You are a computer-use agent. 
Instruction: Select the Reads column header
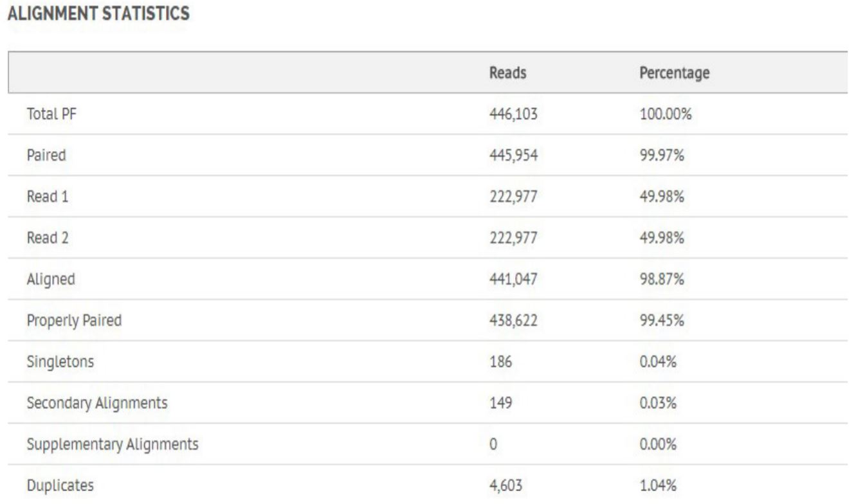(x=508, y=73)
